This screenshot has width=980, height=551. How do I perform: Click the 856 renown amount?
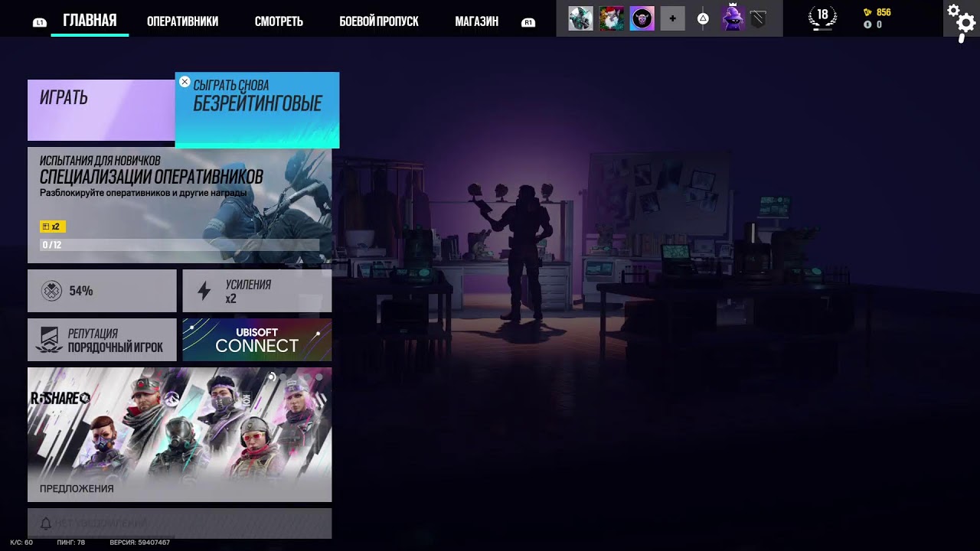884,12
